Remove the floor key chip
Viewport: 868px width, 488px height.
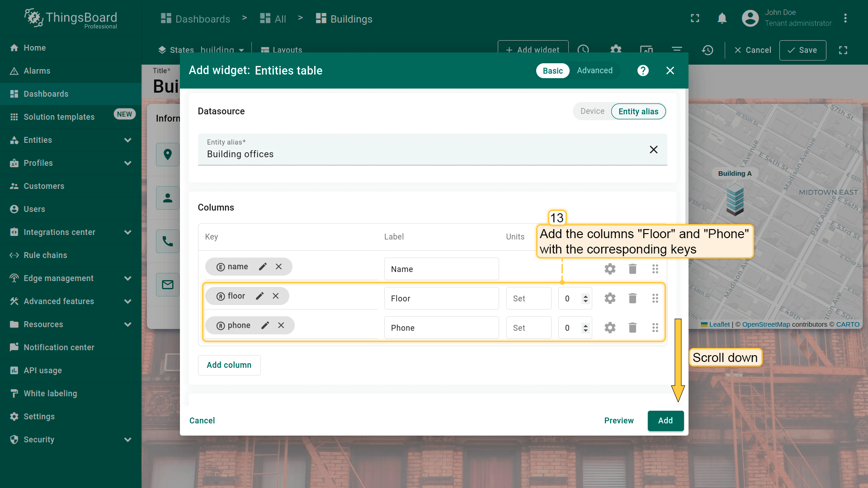276,296
